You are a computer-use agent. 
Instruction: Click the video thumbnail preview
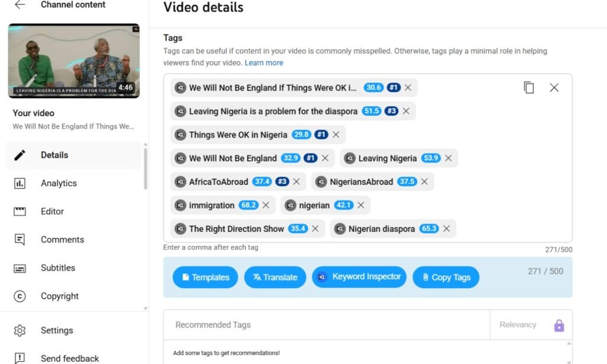coord(74,61)
